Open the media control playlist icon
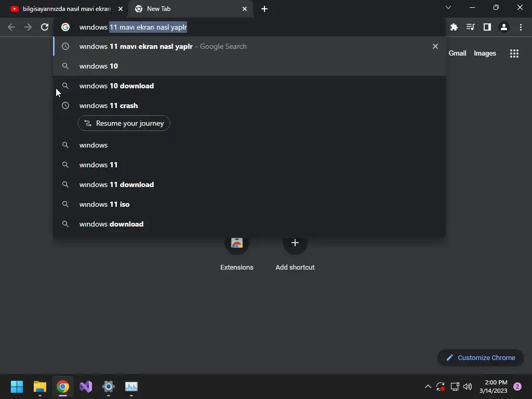 coord(470,27)
